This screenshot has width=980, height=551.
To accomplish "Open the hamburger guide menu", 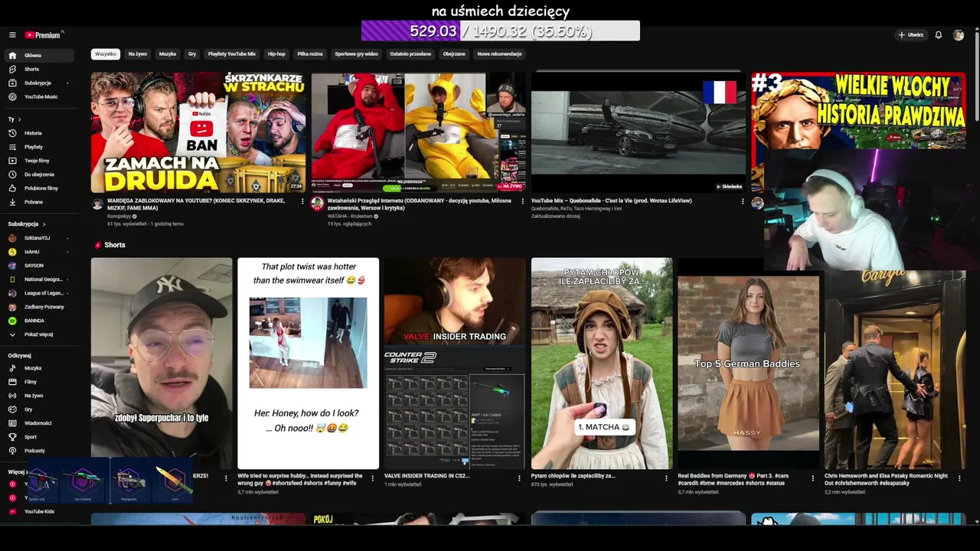I will tap(12, 35).
